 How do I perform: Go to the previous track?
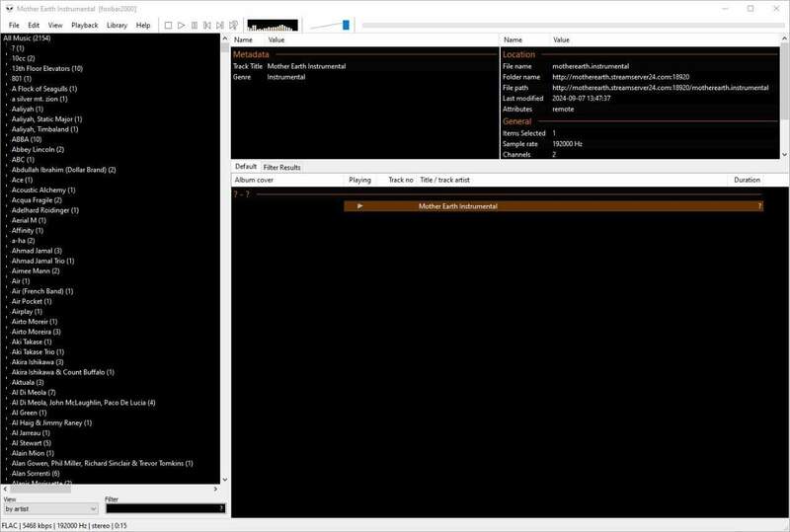coord(207,25)
